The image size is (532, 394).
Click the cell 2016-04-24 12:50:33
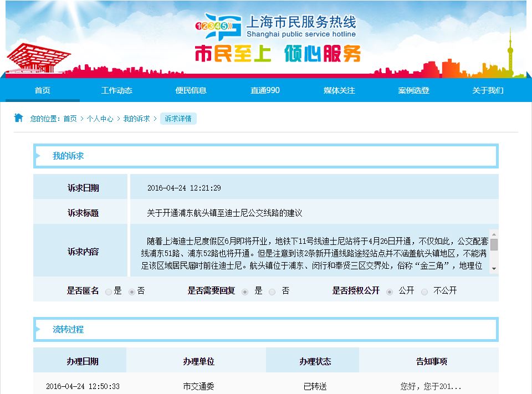click(x=83, y=386)
